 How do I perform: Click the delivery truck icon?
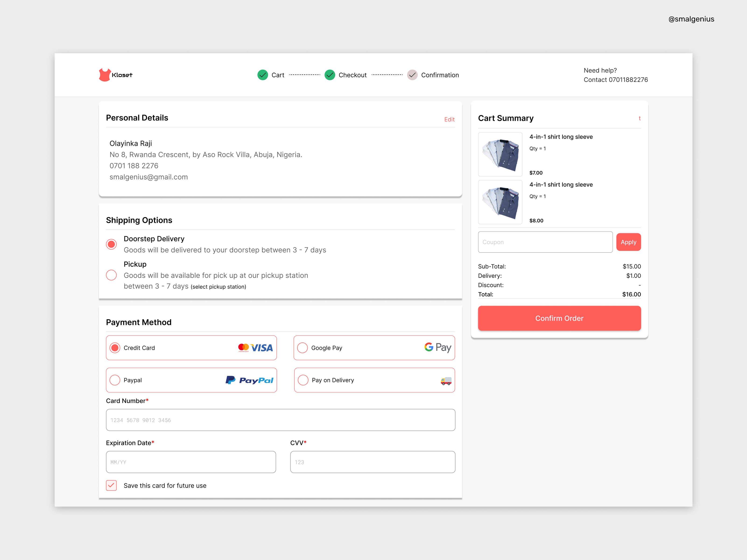[x=446, y=381]
